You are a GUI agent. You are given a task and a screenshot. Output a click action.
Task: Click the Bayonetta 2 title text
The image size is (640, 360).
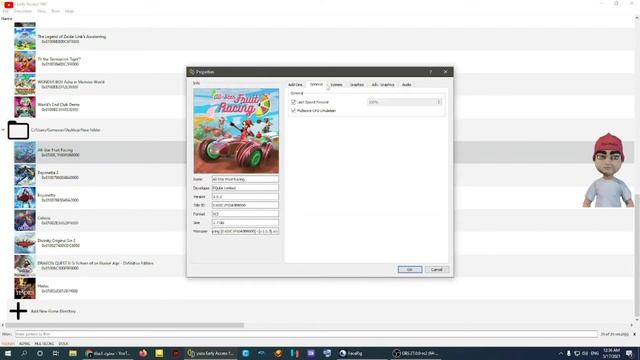tap(48, 173)
